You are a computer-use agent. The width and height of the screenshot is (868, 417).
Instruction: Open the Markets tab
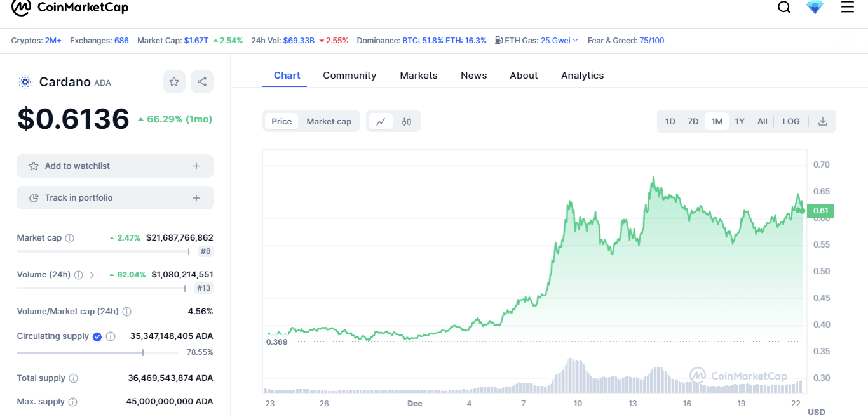pyautogui.click(x=419, y=75)
